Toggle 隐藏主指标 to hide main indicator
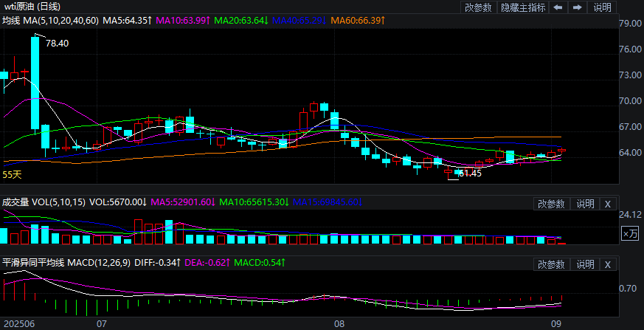The height and width of the screenshot is (330, 644). [x=523, y=7]
